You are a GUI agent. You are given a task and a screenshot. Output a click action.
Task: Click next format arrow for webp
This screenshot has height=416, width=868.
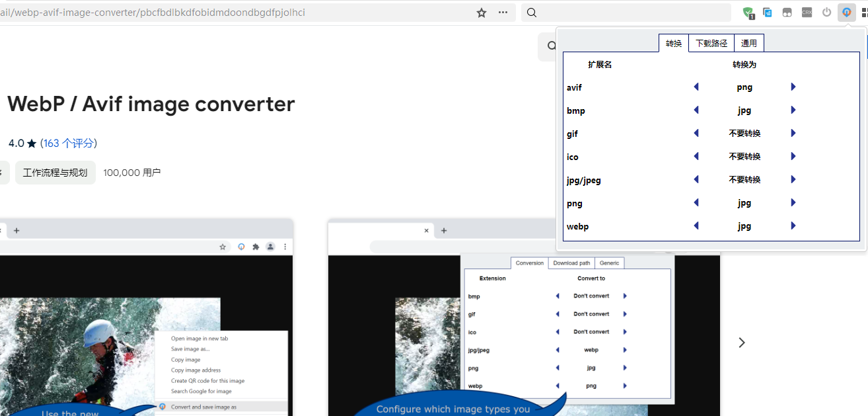(793, 226)
